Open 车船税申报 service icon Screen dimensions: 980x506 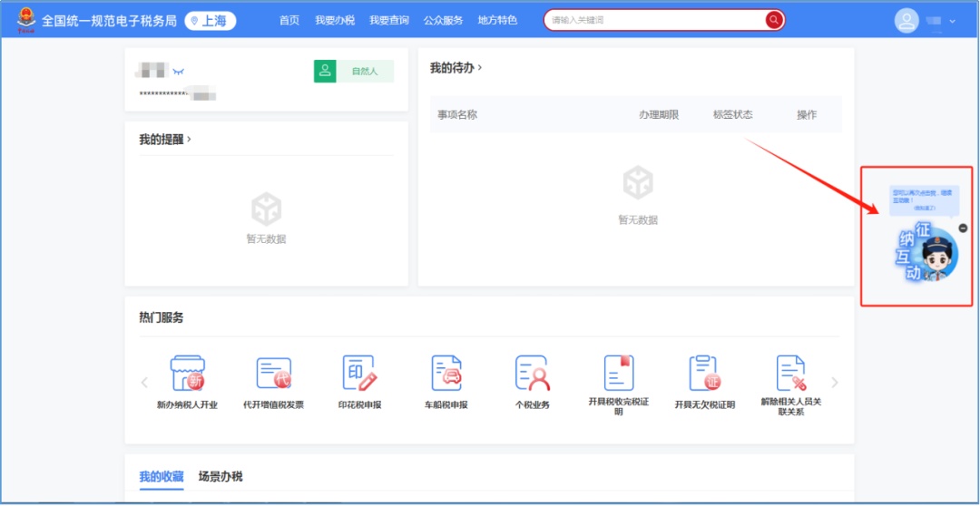tap(446, 374)
